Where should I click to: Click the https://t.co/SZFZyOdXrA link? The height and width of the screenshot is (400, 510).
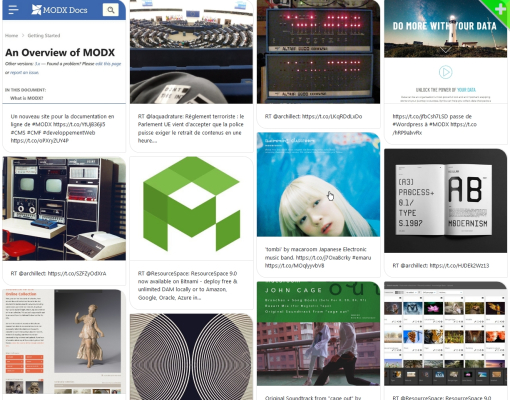click(77, 273)
